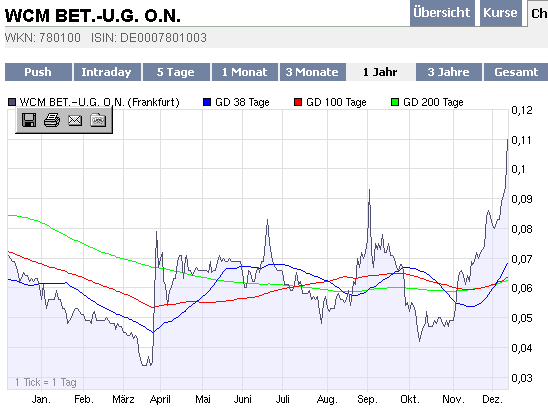The image size is (548, 408).
Task: Open the Kurse tab
Action: tap(500, 13)
